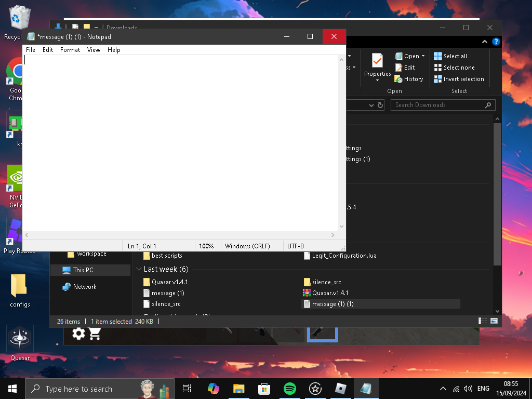Open the clock and date flyout

coord(511,389)
